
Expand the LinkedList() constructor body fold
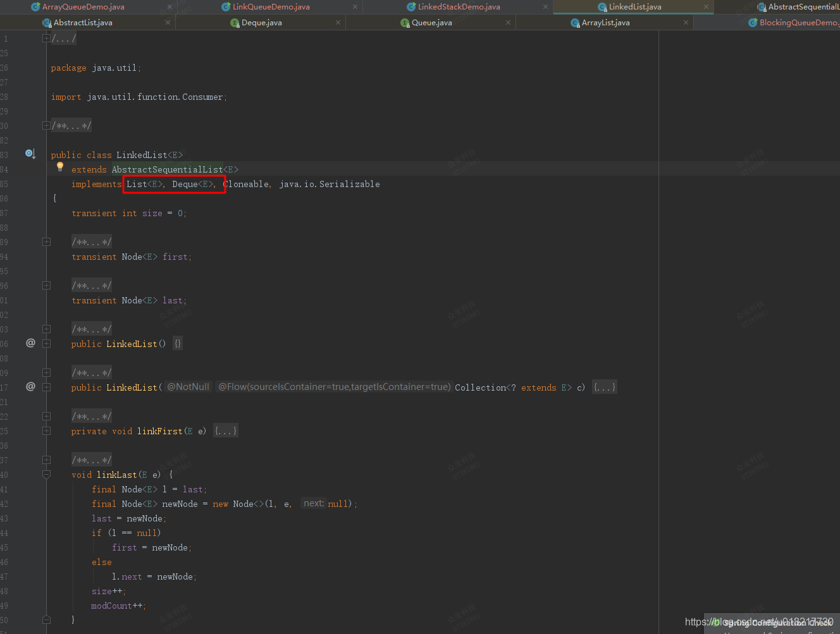(x=46, y=344)
